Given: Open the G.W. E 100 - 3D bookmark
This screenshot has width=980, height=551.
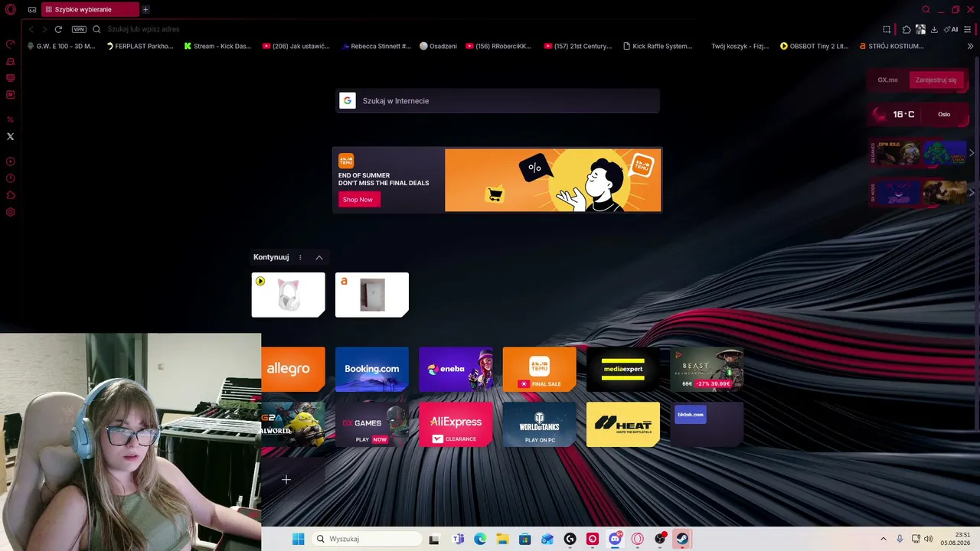Looking at the screenshot, I should click(61, 46).
